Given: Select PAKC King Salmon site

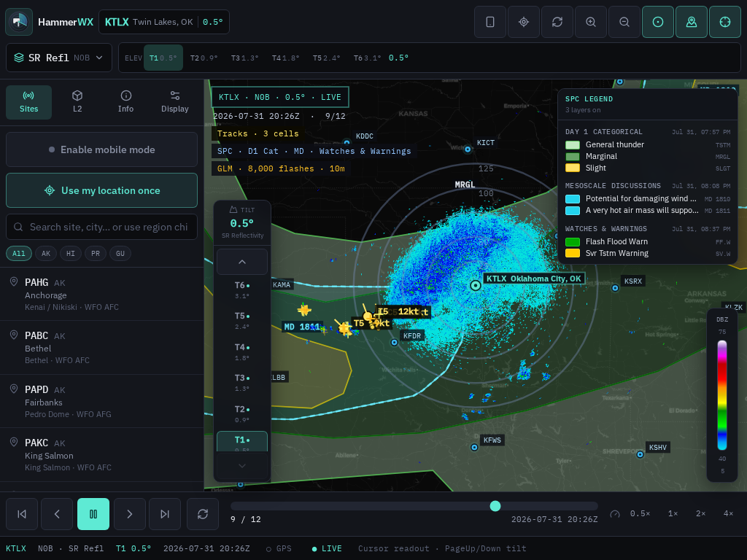Looking at the screenshot, I should coord(102,455).
